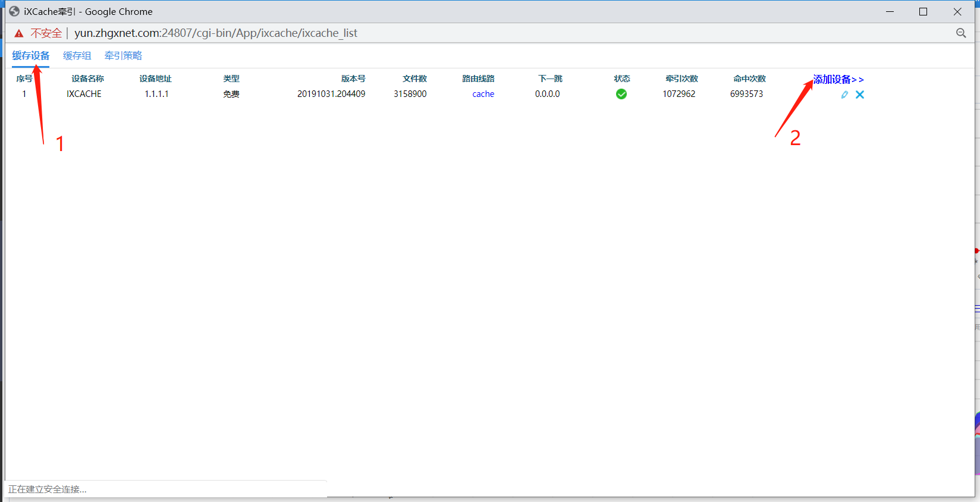Click the URL in the address bar

[x=215, y=33]
